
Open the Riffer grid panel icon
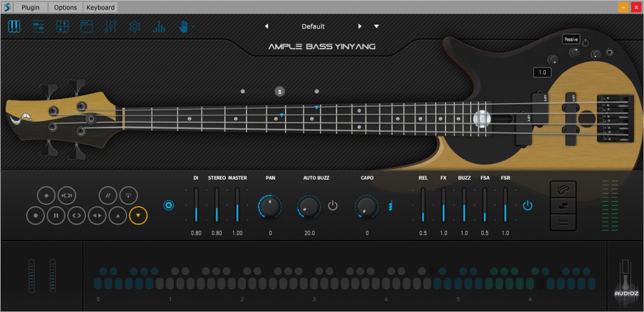point(62,26)
